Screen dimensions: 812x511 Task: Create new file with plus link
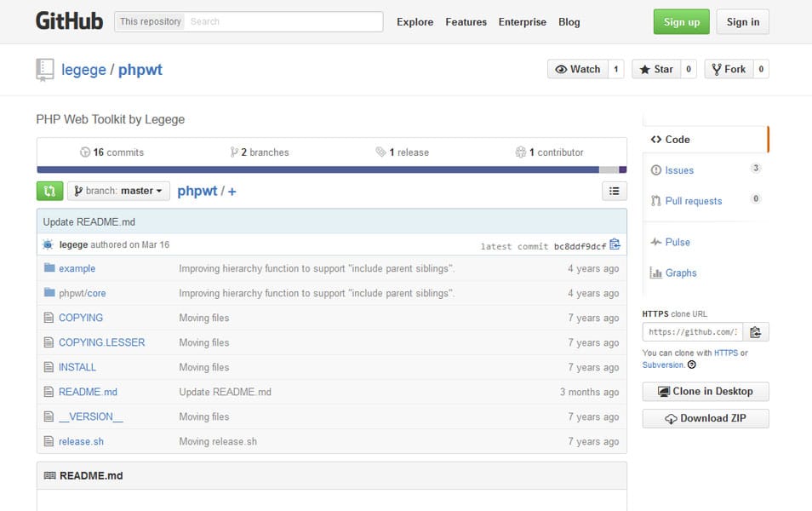pos(232,192)
